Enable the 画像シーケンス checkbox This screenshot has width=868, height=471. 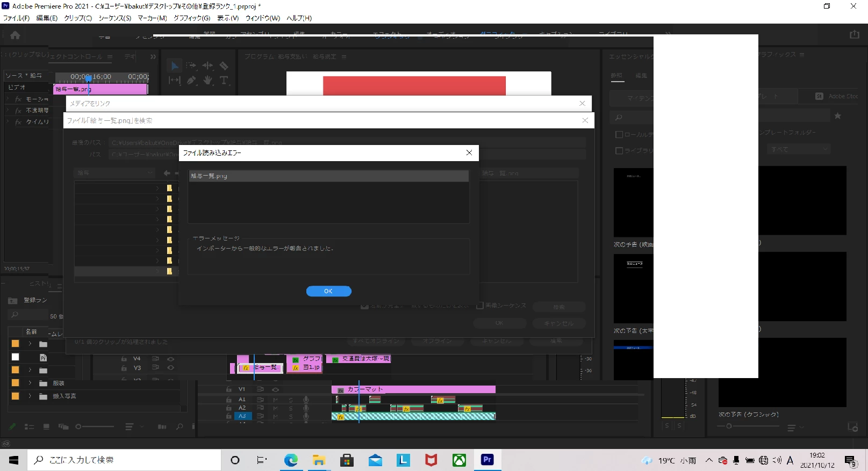click(x=480, y=306)
